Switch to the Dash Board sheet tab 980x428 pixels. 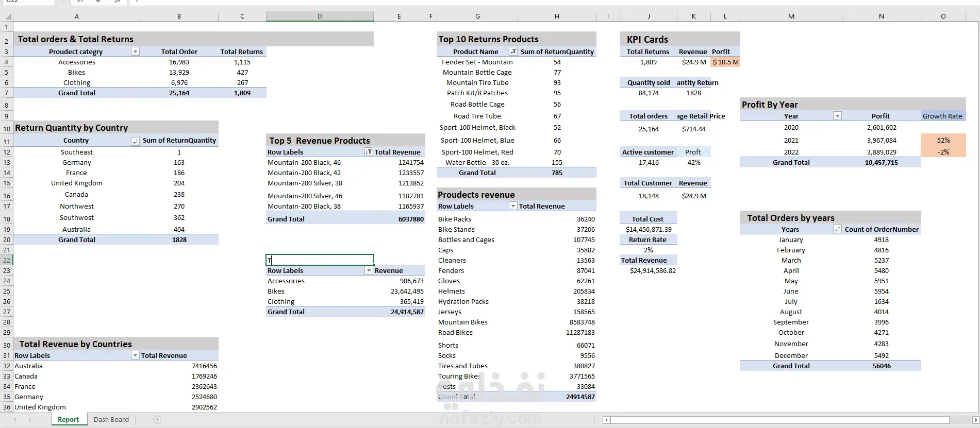click(x=111, y=420)
